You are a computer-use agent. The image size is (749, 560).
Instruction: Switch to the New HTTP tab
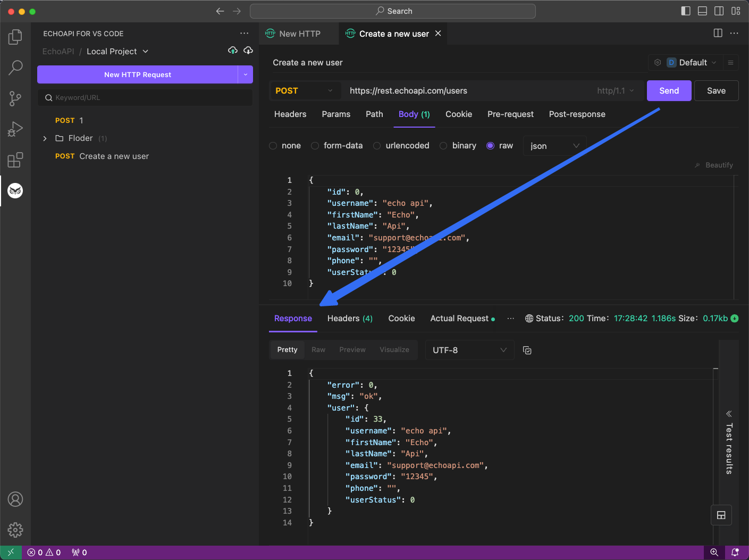(299, 34)
